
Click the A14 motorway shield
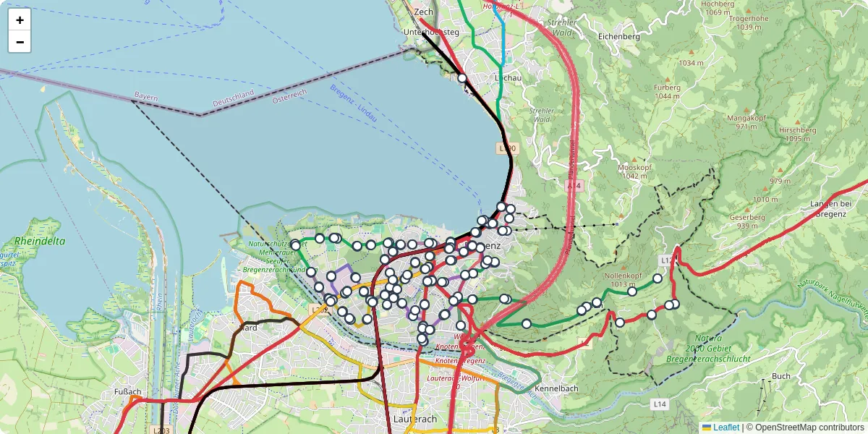(574, 186)
